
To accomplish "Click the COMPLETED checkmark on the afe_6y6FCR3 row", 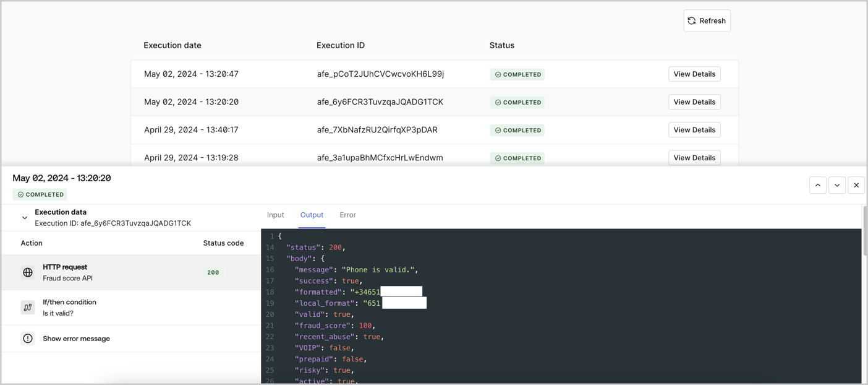I will pos(498,102).
